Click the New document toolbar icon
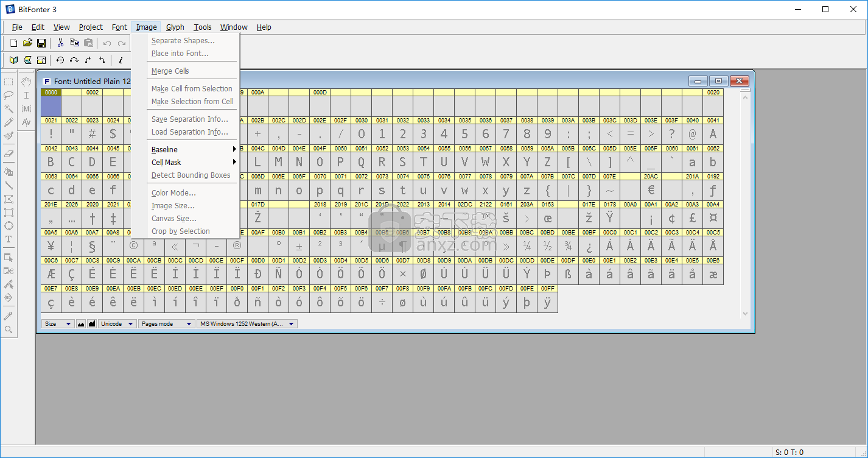Image resolution: width=868 pixels, height=458 pixels. point(13,43)
